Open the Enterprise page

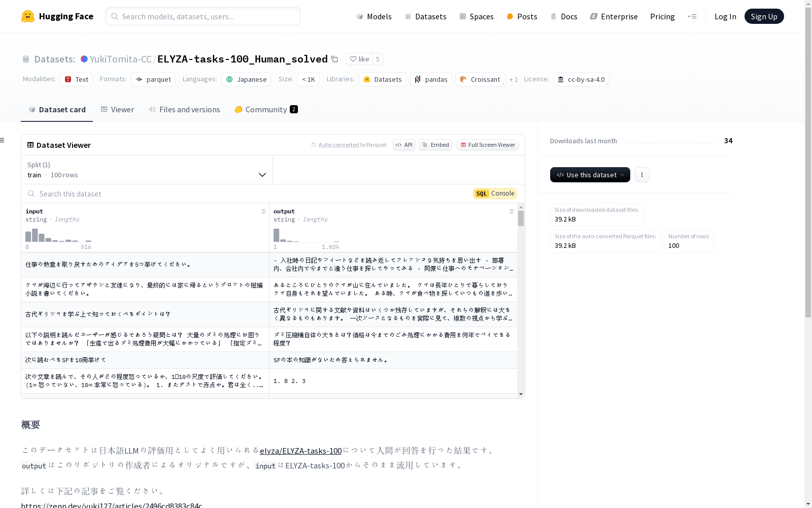(x=614, y=16)
